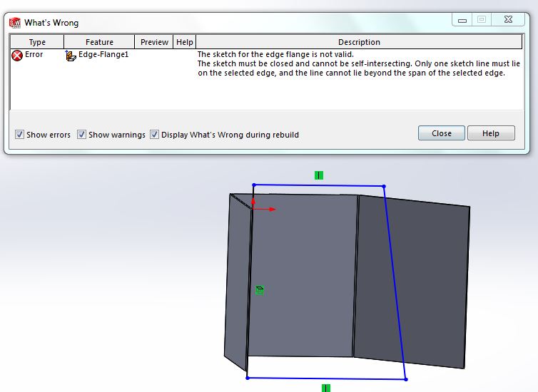538x392 pixels.
Task: Click the Close button in the dialog
Action: pyautogui.click(x=441, y=133)
